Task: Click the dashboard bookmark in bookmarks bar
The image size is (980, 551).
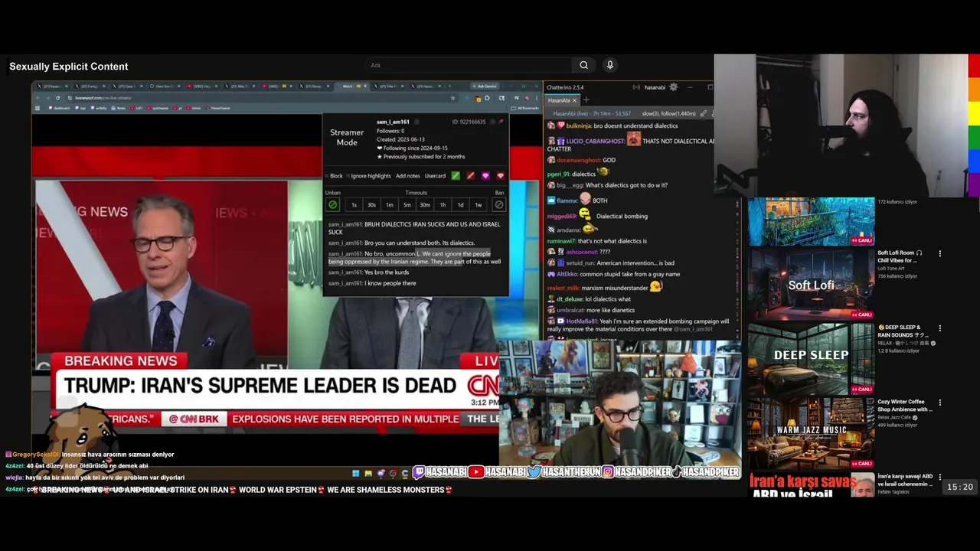Action: pos(57,108)
